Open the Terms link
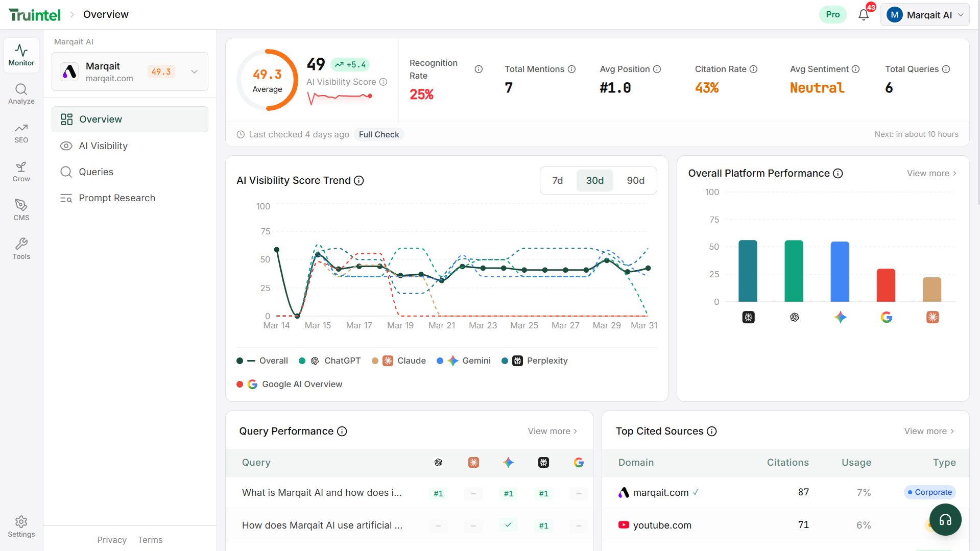The image size is (980, 551). 150,540
